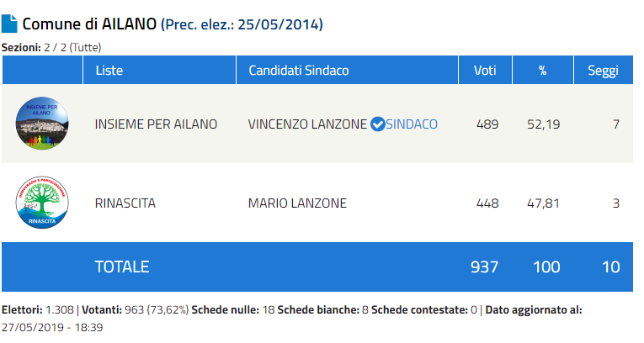Select the INSIEME PER AILANO list name
Viewport: 644px width, 343px height.
pyautogui.click(x=156, y=124)
